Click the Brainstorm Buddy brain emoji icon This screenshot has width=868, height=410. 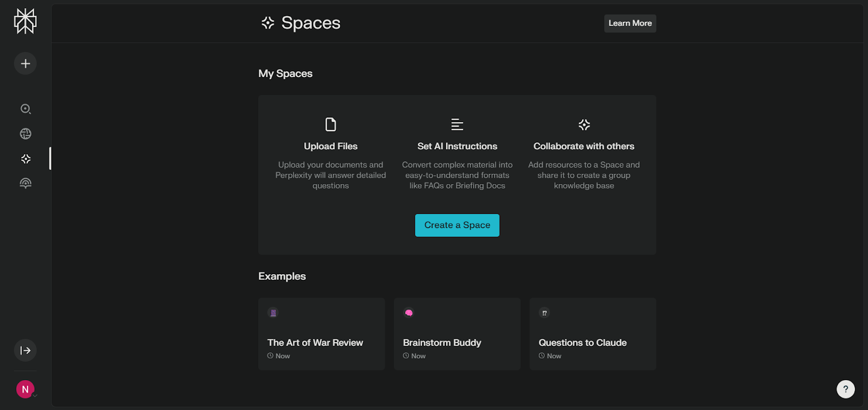click(409, 313)
